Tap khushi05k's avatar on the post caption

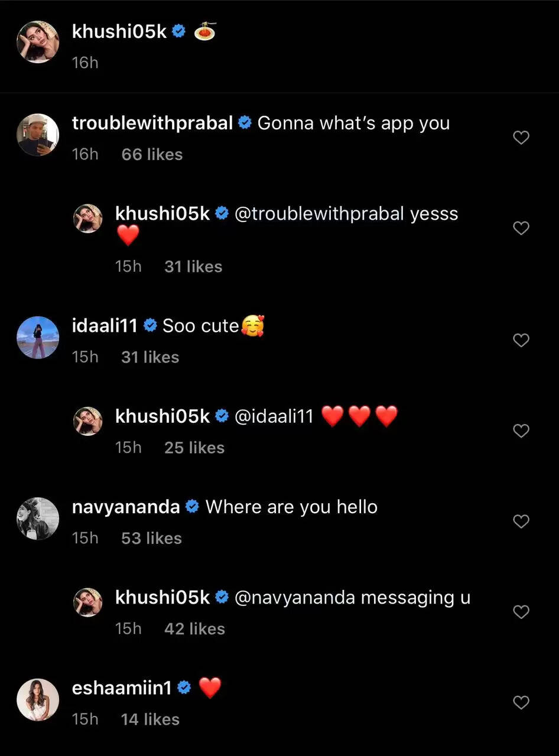tap(38, 42)
